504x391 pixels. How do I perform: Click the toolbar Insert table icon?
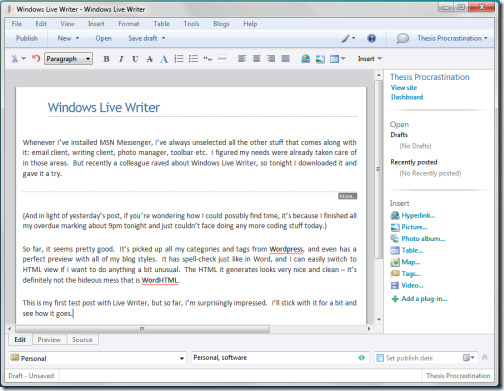[334, 59]
